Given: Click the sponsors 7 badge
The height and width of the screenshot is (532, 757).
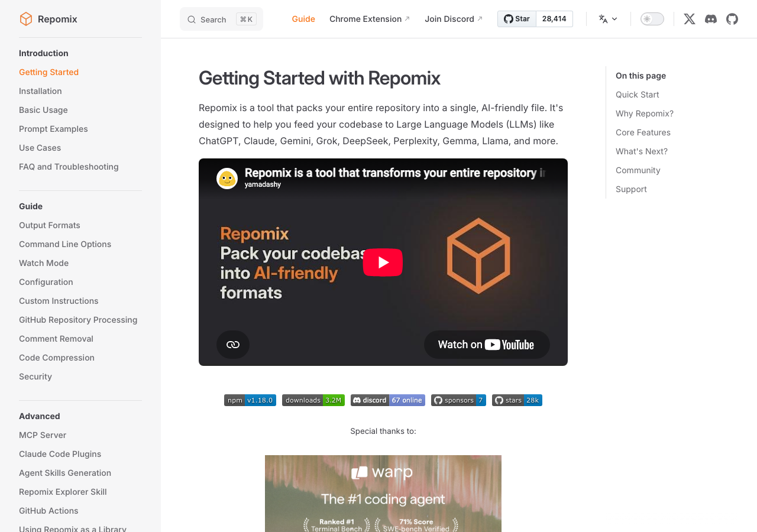Looking at the screenshot, I should [x=458, y=400].
